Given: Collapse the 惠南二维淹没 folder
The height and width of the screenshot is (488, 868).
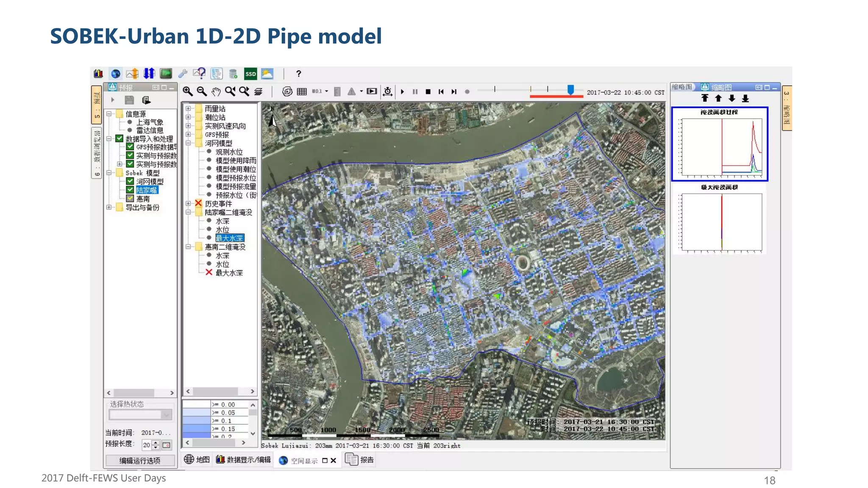Looking at the screenshot, I should tap(188, 247).
